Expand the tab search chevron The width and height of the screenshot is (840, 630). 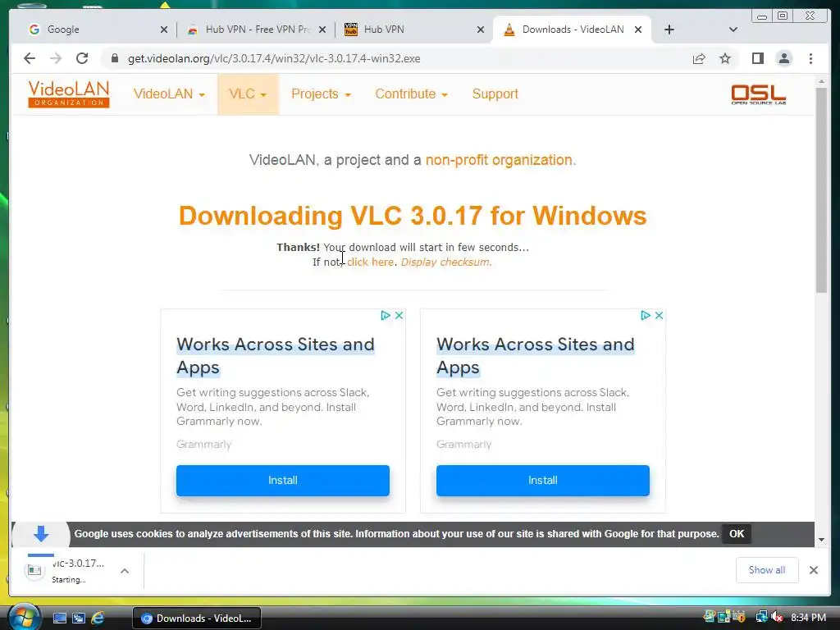pyautogui.click(x=733, y=30)
